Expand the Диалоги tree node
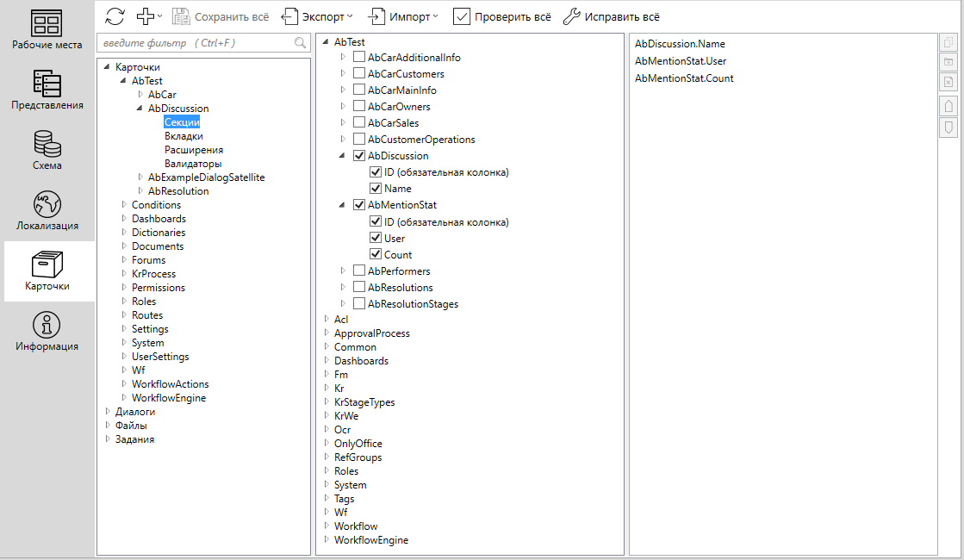 coord(108,412)
